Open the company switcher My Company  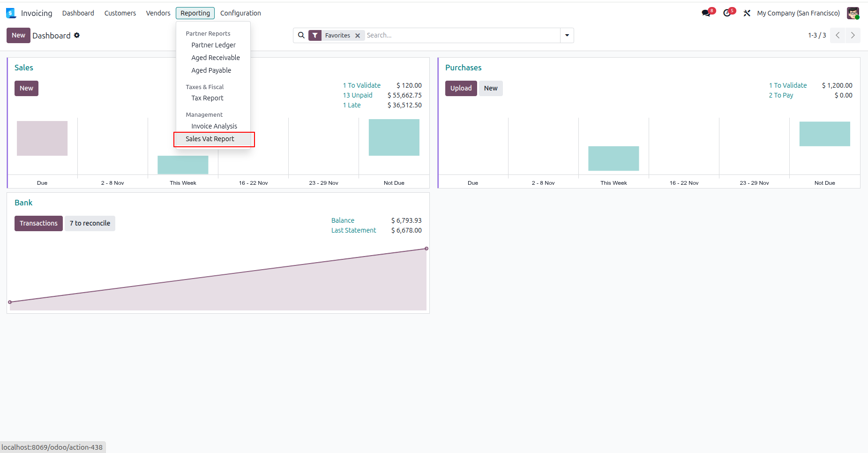coord(798,13)
